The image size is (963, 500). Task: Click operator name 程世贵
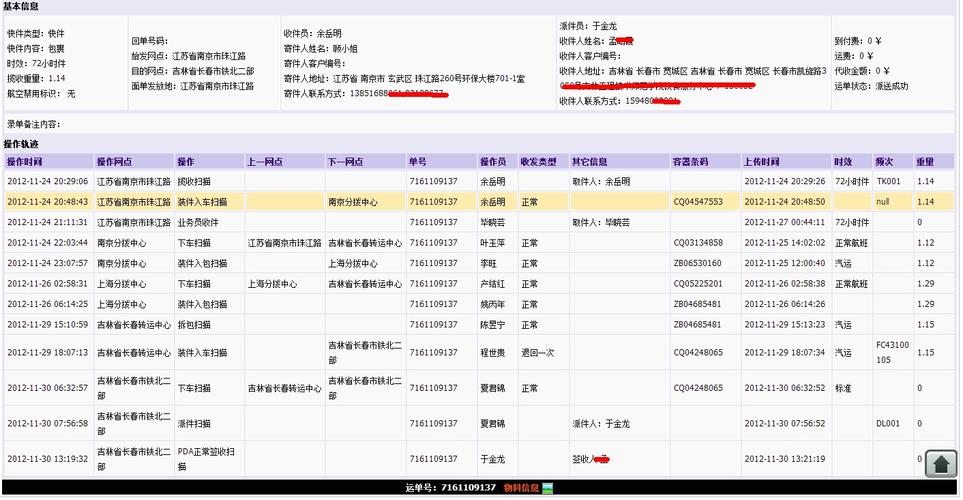(x=493, y=353)
